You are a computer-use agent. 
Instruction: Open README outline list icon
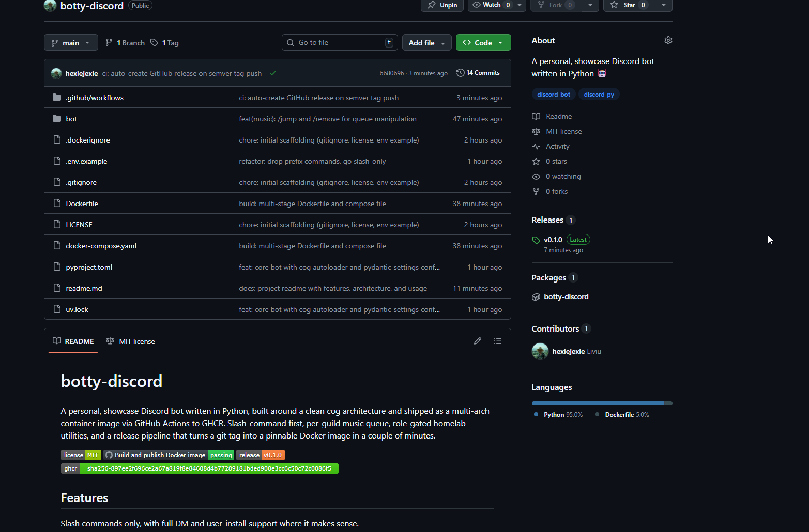pyautogui.click(x=497, y=341)
